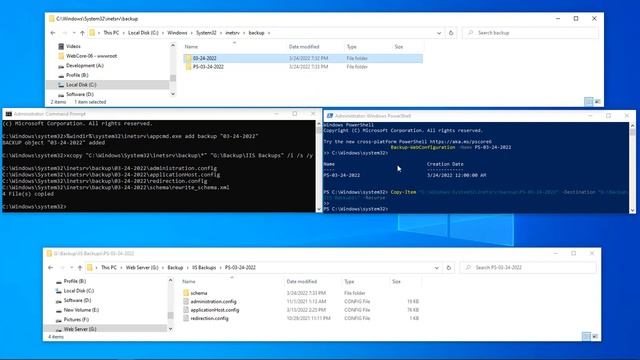Open WebCore-06 - wwwroot in sidebar
Screen dimensions: 640x360
point(91,56)
